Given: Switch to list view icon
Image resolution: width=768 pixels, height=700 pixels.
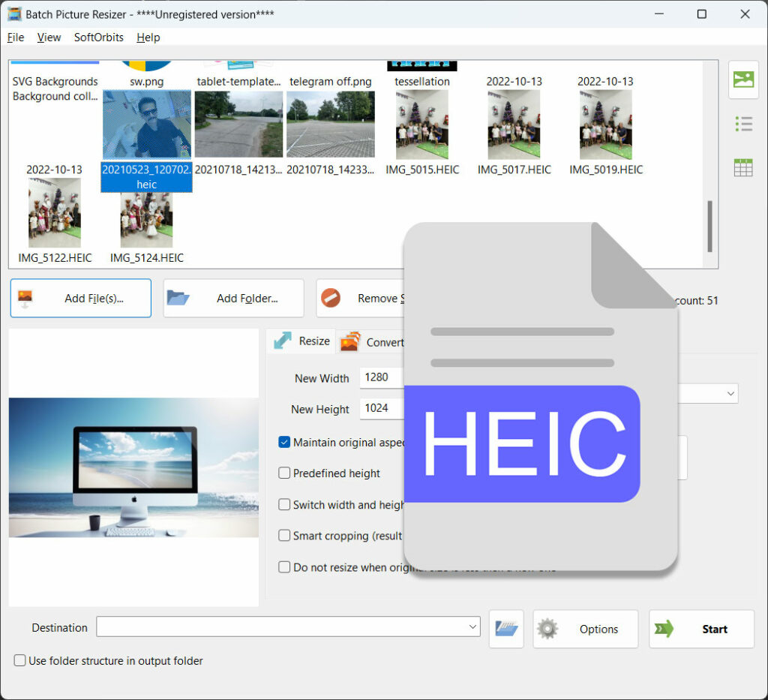Looking at the screenshot, I should click(x=743, y=124).
